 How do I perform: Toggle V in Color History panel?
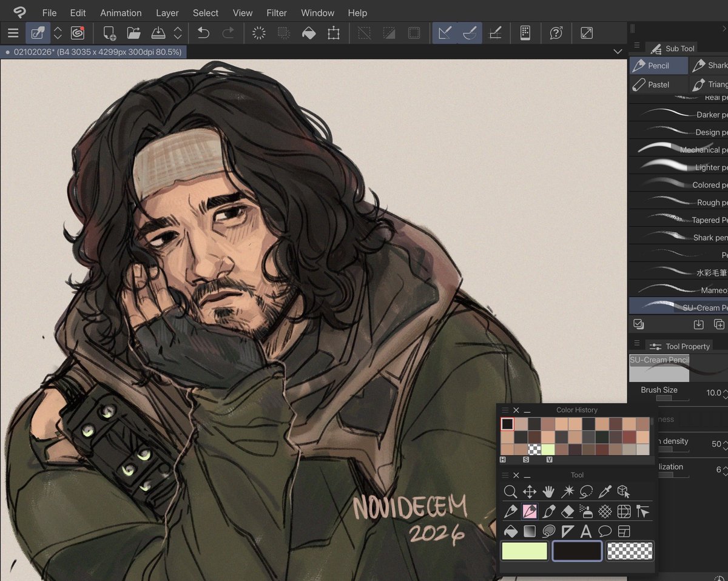tap(550, 460)
